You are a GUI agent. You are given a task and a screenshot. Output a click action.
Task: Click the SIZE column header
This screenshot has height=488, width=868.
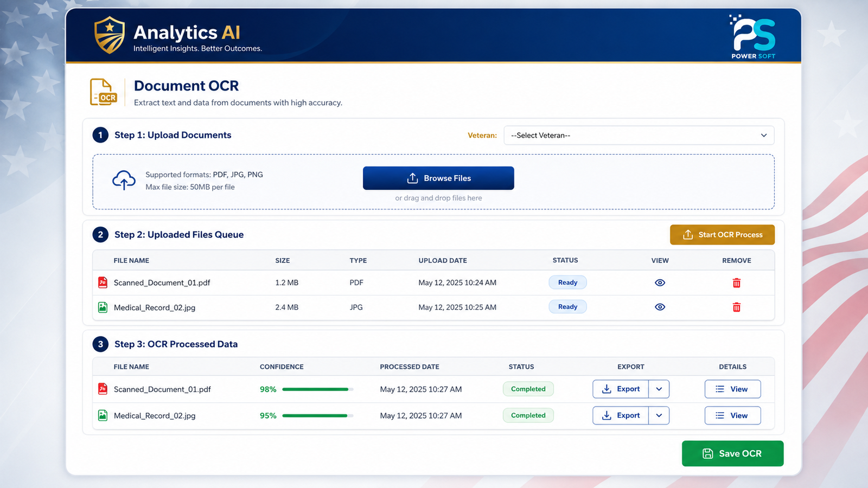coord(283,260)
